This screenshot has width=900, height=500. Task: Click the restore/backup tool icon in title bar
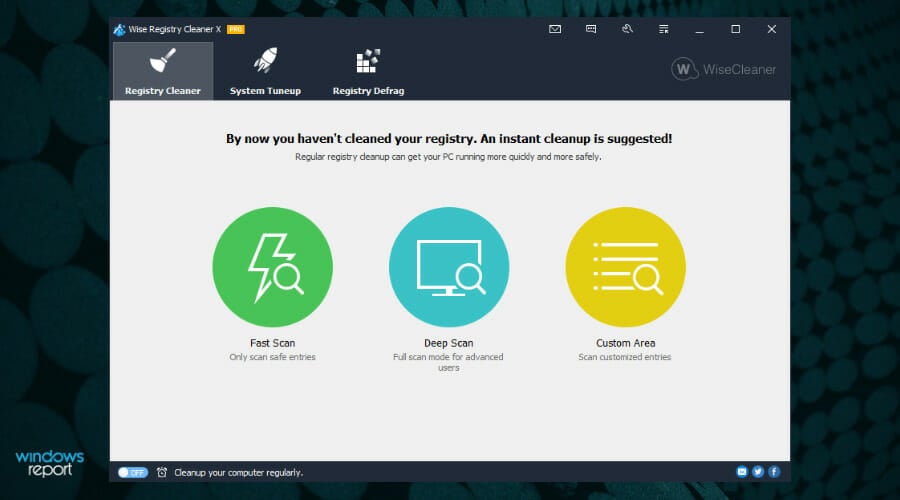coord(627,29)
